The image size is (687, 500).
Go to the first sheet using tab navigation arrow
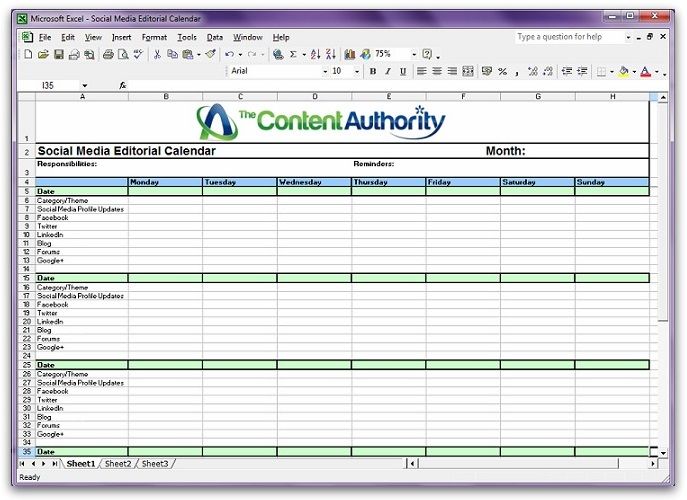click(22, 464)
